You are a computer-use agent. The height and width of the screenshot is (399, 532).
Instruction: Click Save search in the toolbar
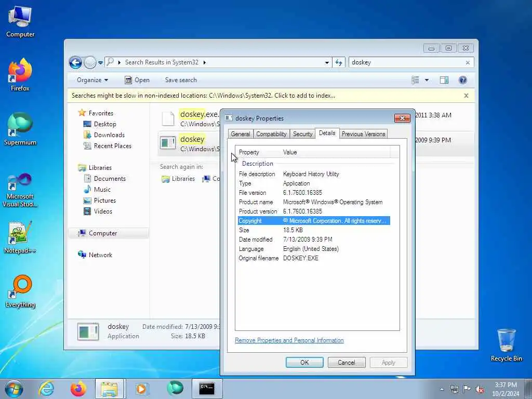coord(181,80)
